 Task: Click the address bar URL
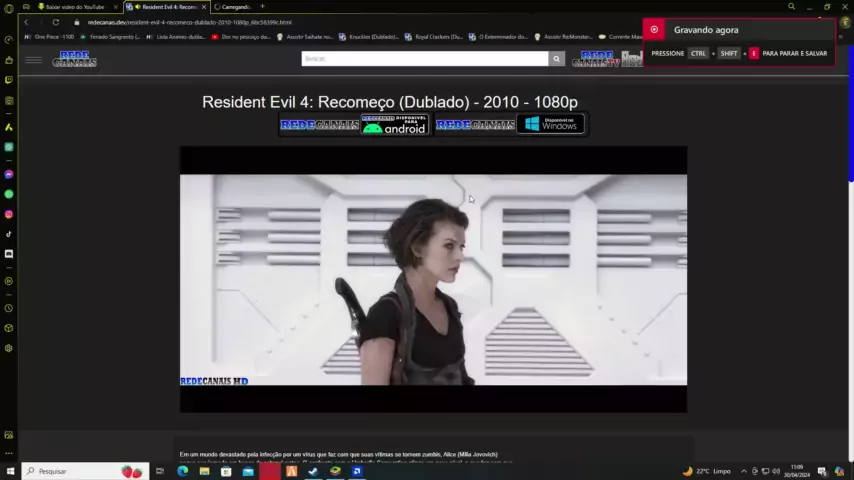(190, 22)
